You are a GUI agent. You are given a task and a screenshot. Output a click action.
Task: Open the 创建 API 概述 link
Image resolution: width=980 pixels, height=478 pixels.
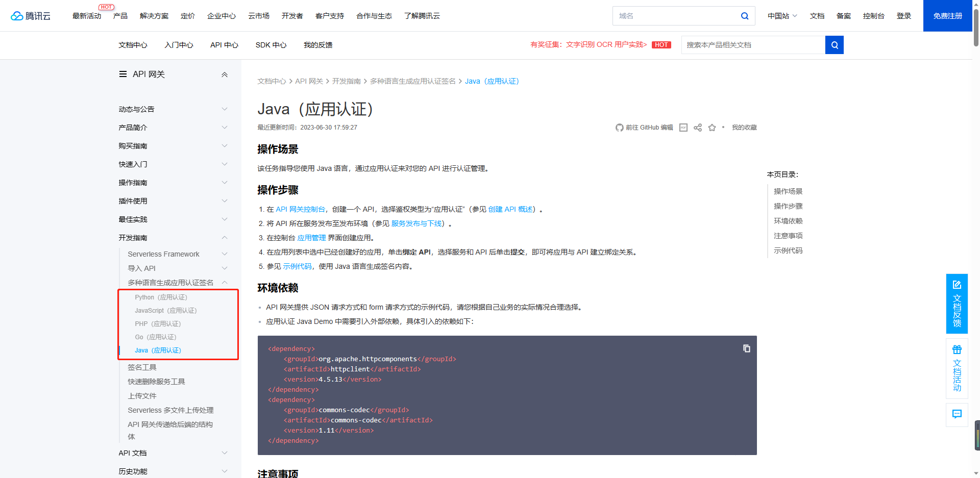click(x=510, y=209)
